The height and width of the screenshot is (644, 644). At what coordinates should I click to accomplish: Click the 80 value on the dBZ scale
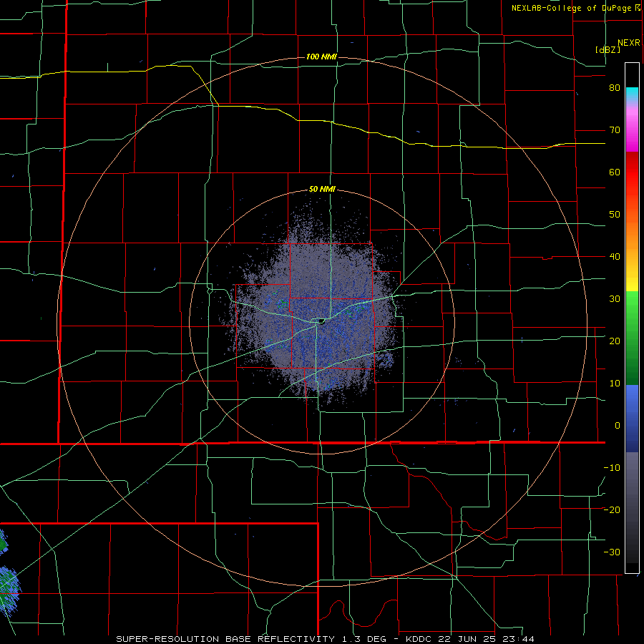[615, 88]
